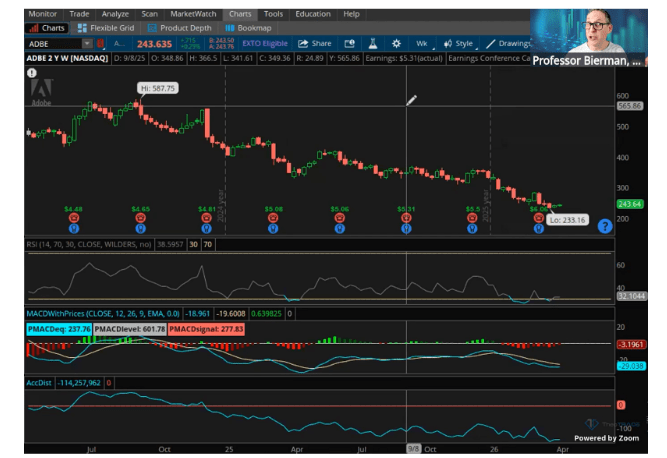Click the AccDist study label

click(39, 383)
